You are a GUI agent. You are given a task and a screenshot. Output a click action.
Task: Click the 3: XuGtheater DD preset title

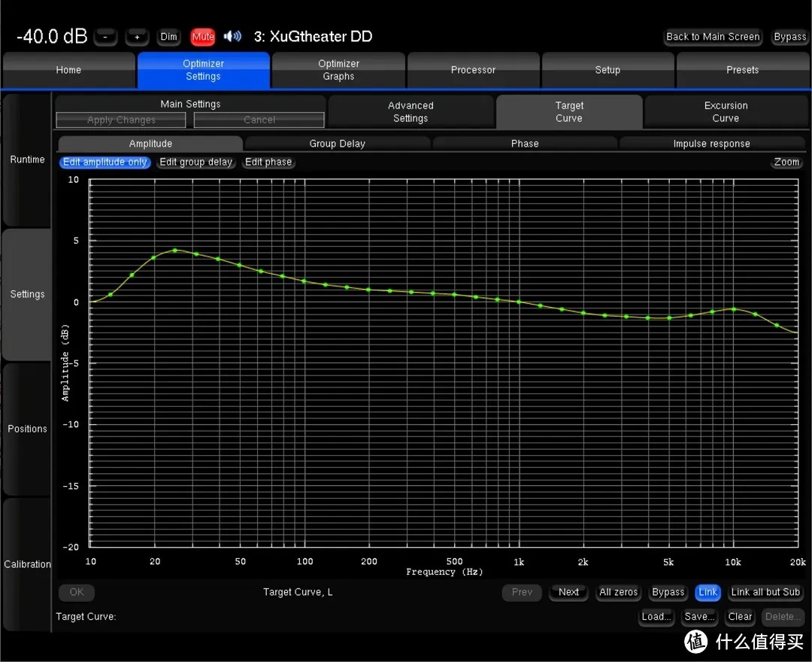(x=313, y=36)
